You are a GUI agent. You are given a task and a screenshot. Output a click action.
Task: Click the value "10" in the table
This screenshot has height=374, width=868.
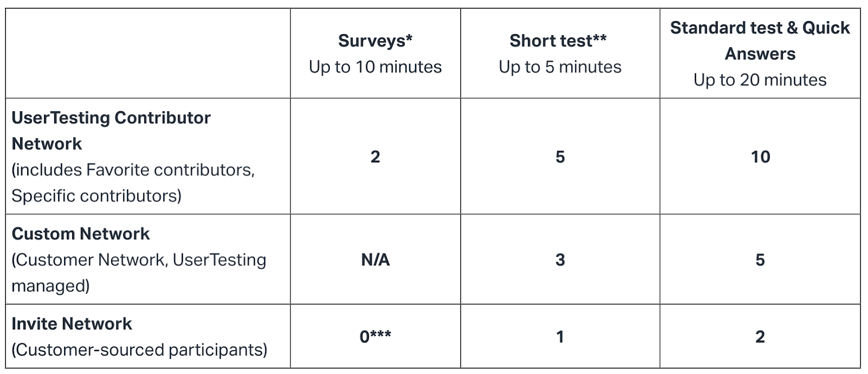point(760,157)
